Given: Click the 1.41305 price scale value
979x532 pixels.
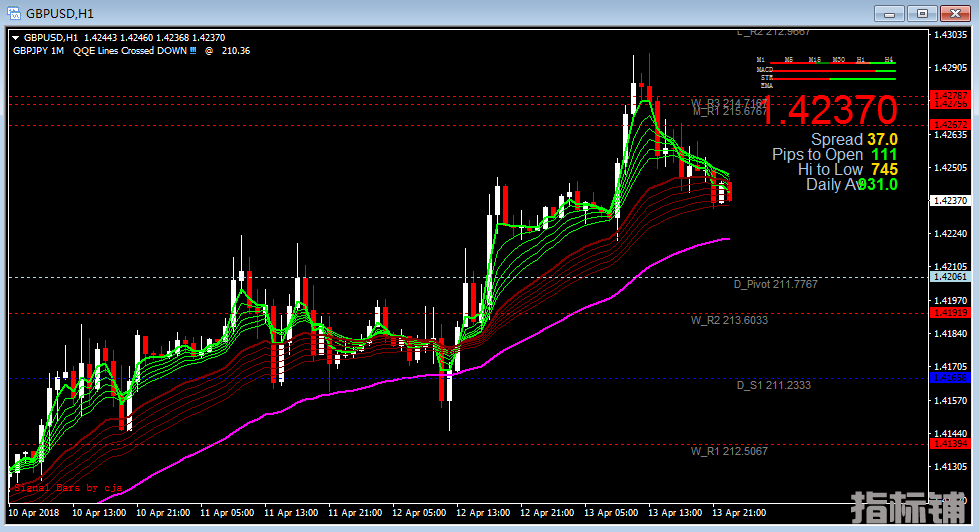Looking at the screenshot, I should [x=950, y=466].
